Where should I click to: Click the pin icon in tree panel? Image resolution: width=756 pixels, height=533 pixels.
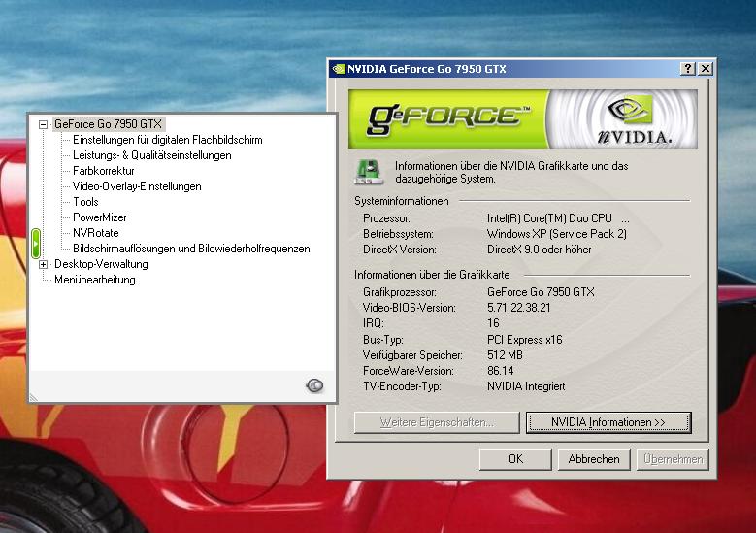(x=313, y=385)
